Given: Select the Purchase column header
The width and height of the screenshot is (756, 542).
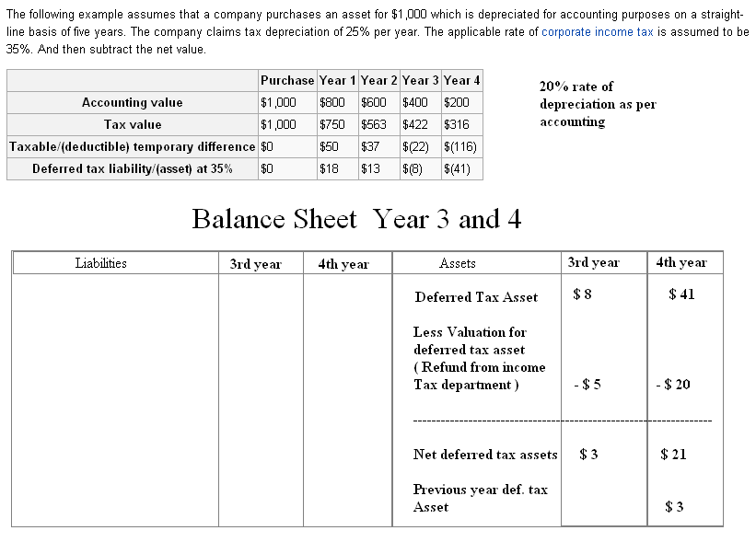Looking at the screenshot, I should 287,80.
